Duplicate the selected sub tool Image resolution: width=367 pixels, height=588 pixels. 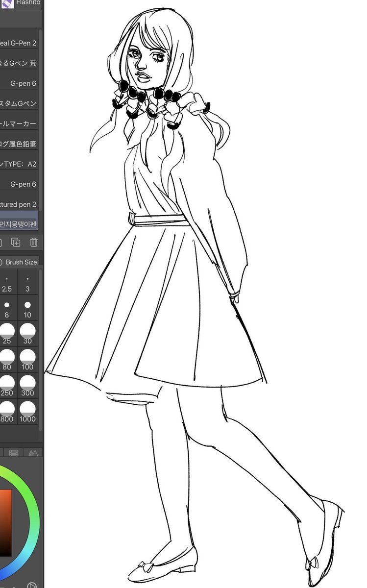pyautogui.click(x=16, y=242)
